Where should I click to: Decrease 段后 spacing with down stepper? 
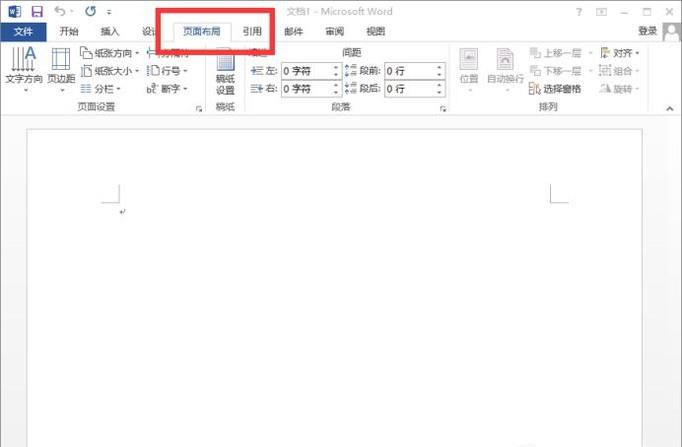[x=439, y=93]
